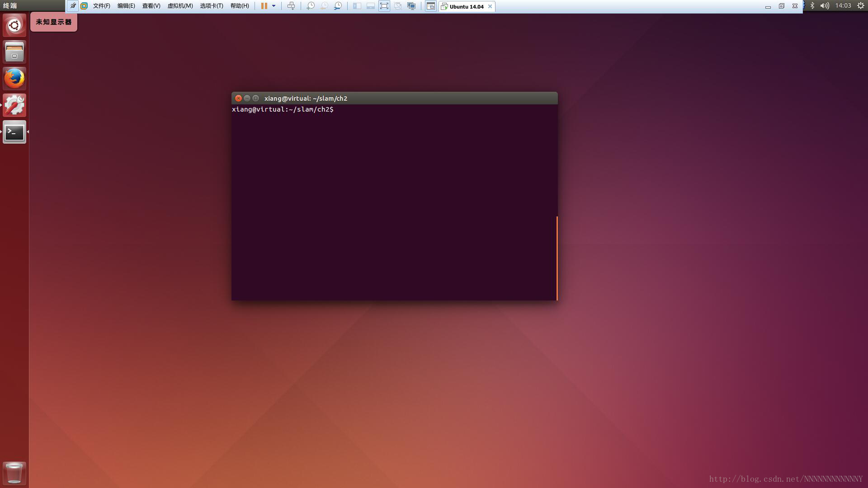Viewport: 868px width, 488px height.
Task: Open the Ubuntu Dash launcher
Action: click(14, 25)
